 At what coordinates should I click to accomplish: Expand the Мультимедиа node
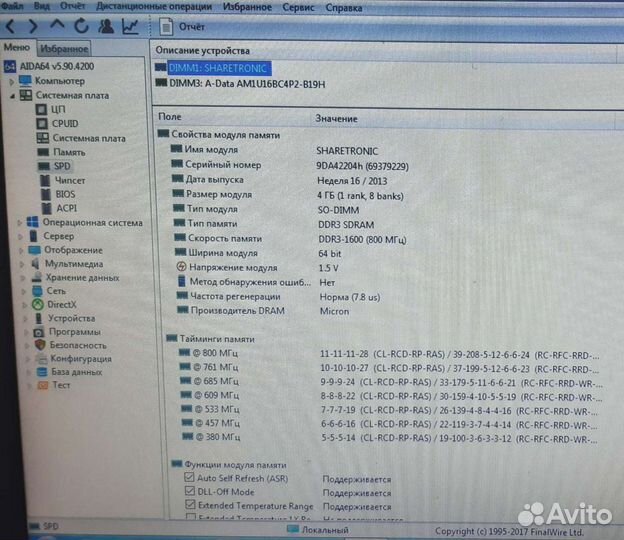coord(22,264)
